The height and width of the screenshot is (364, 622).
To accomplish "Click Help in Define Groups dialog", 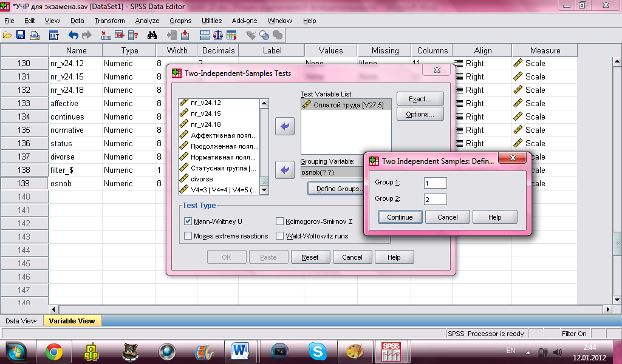I will click(x=494, y=217).
